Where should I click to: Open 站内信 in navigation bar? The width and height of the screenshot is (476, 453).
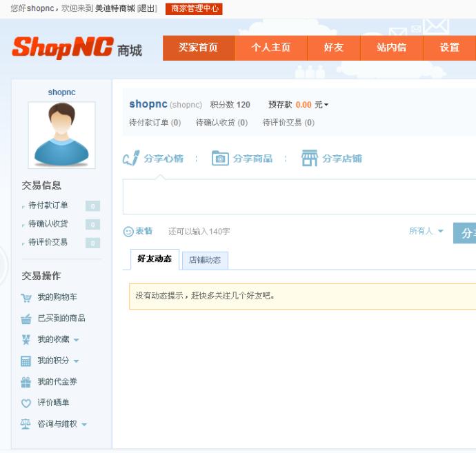coord(392,48)
